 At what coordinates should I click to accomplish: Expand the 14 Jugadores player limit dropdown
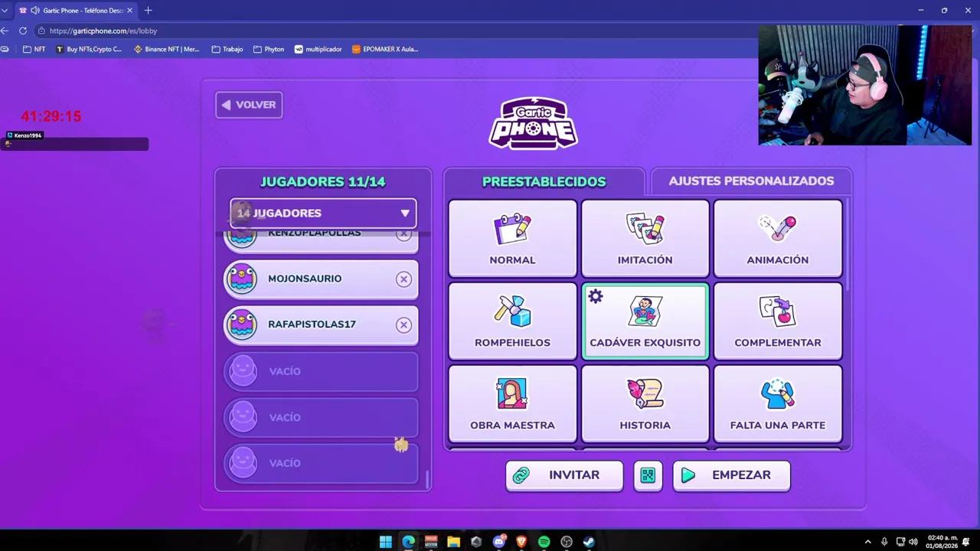(323, 213)
